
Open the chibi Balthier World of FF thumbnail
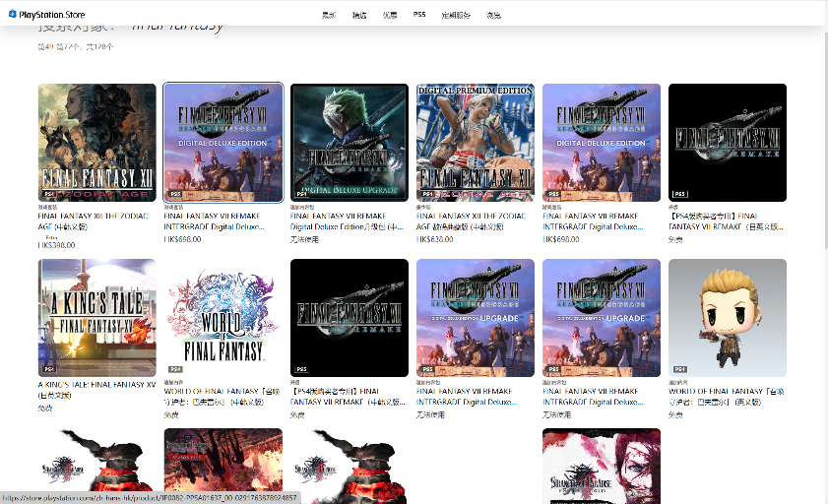click(x=728, y=318)
